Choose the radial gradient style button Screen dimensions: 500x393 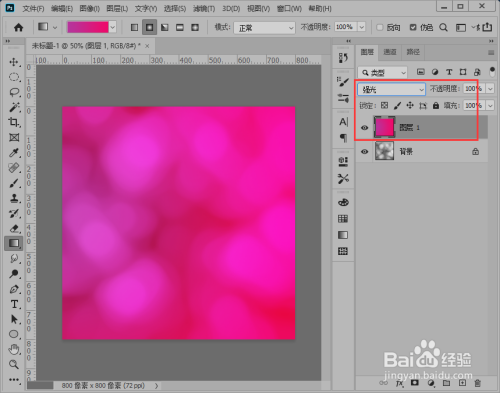[x=149, y=27]
